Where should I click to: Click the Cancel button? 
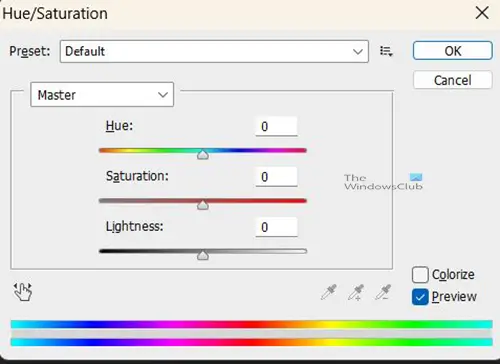(453, 80)
